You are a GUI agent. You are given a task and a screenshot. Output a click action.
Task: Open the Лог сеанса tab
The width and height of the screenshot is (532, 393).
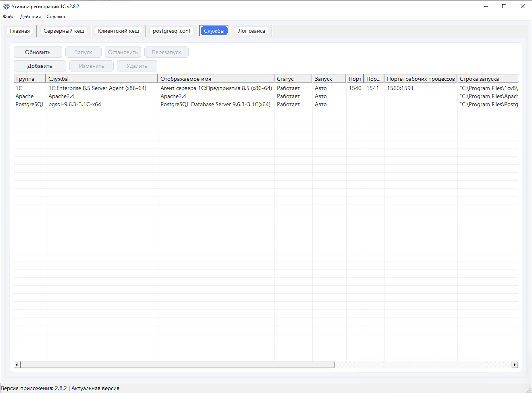[x=252, y=31]
